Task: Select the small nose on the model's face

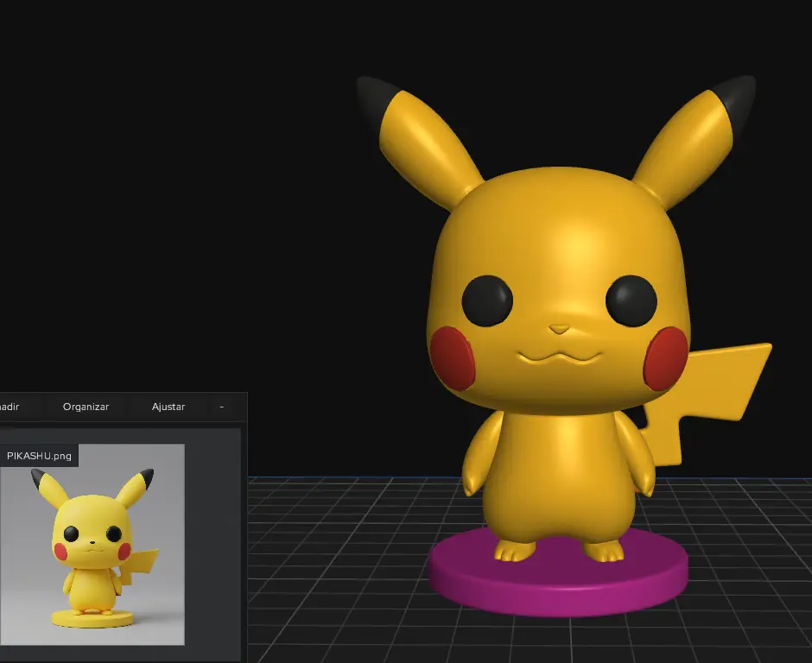Action: click(x=559, y=329)
